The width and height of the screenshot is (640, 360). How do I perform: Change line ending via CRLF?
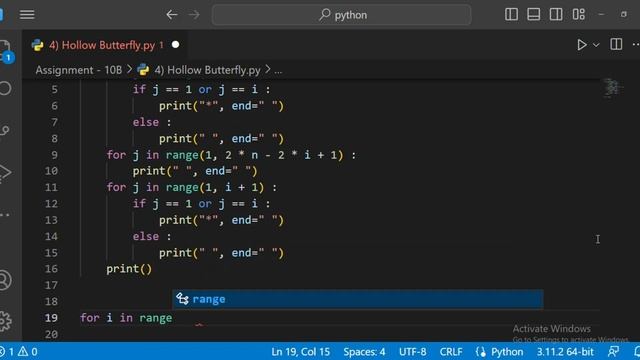[x=451, y=352]
